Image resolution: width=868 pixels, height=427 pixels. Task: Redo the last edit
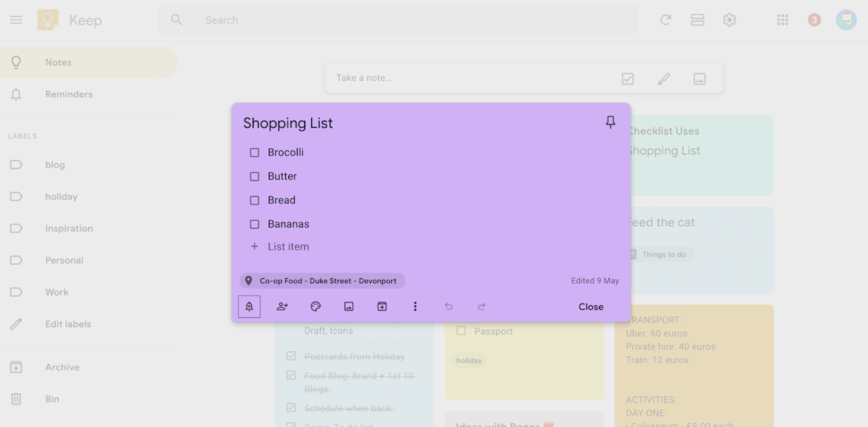click(482, 307)
